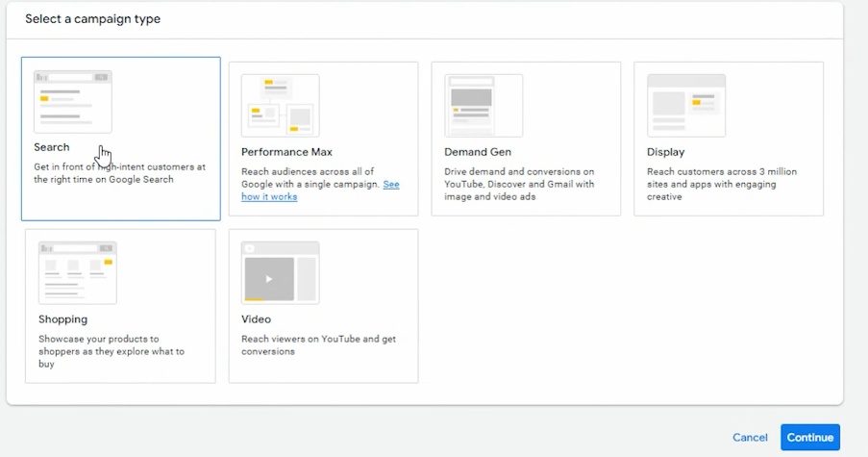Select Shopping card description text
This screenshot has height=457, width=868.
click(112, 351)
